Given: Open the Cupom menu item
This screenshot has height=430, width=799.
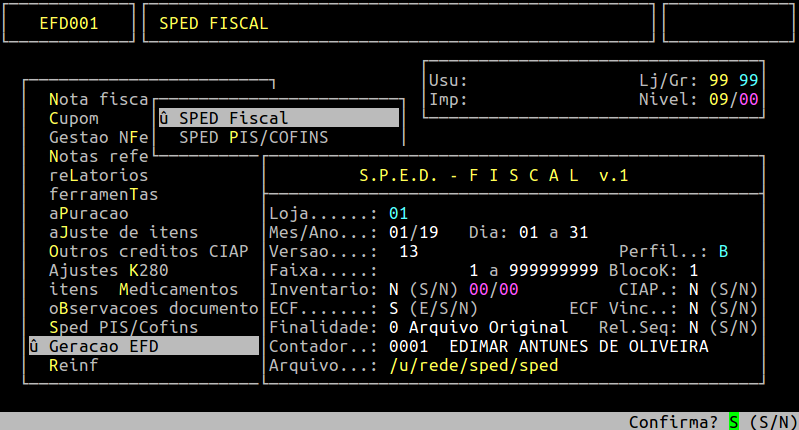Looking at the screenshot, I should [x=74, y=118].
